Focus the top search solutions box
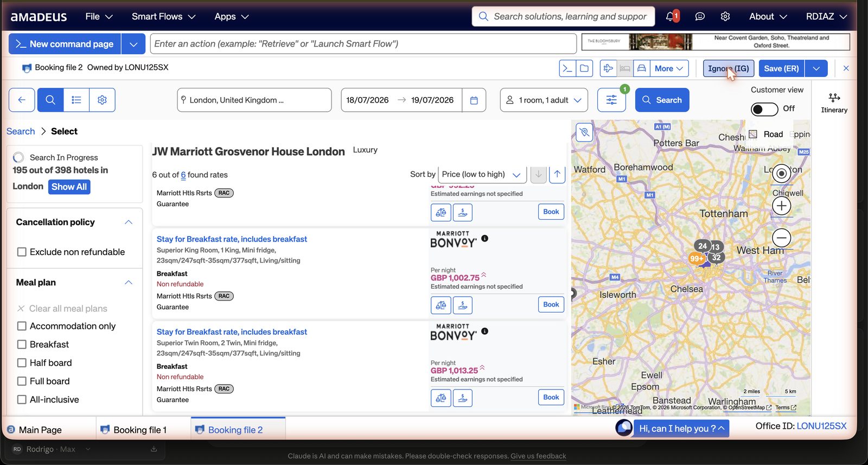This screenshot has width=868, height=465. [563, 16]
